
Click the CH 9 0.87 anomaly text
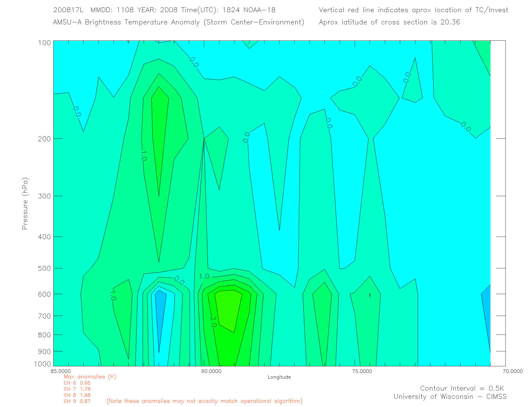77,401
